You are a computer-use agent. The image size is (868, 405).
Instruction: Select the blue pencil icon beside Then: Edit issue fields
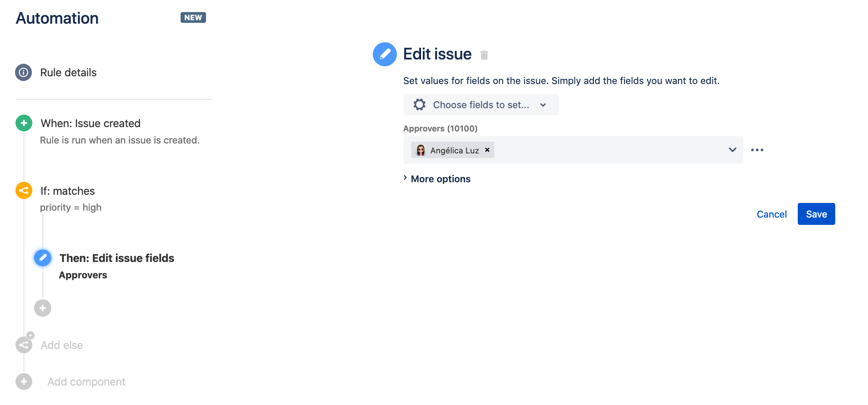click(42, 258)
